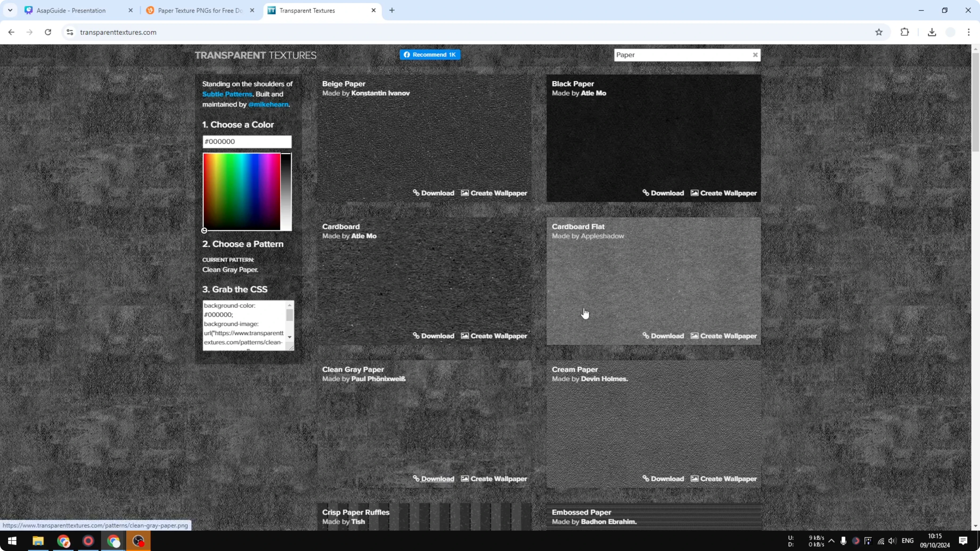
Task: Expand hidden icons in the system tray
Action: [x=832, y=541]
